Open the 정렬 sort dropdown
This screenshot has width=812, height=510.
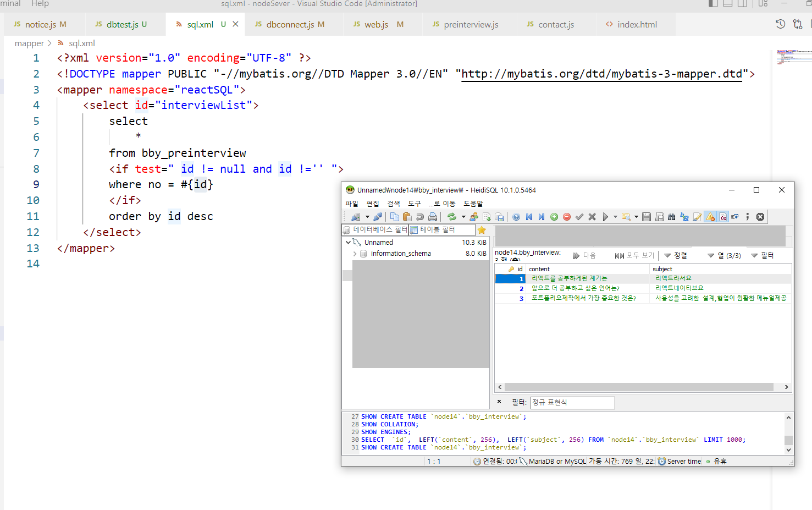click(x=676, y=255)
